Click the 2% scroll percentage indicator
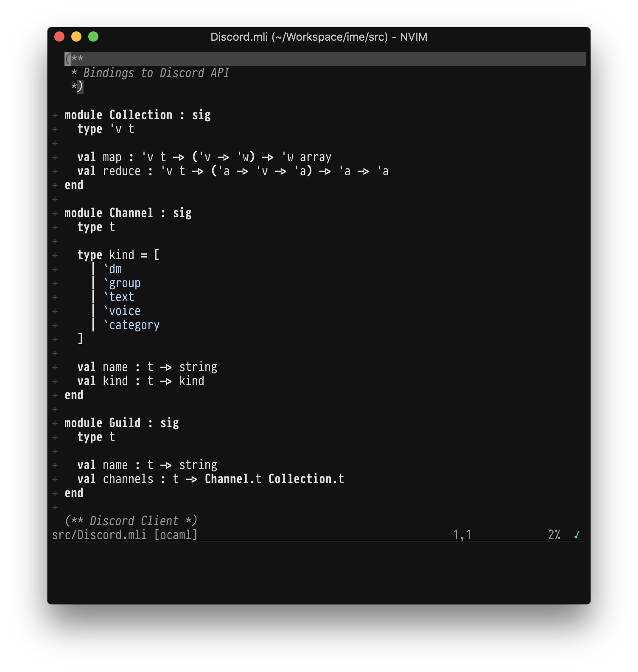Screen dimensions: 638x672 click(554, 535)
